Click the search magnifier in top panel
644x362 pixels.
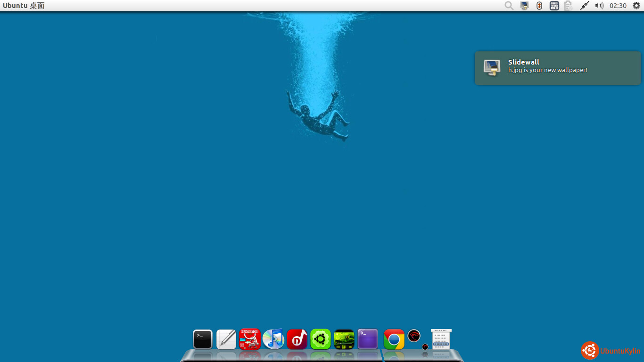pos(509,6)
